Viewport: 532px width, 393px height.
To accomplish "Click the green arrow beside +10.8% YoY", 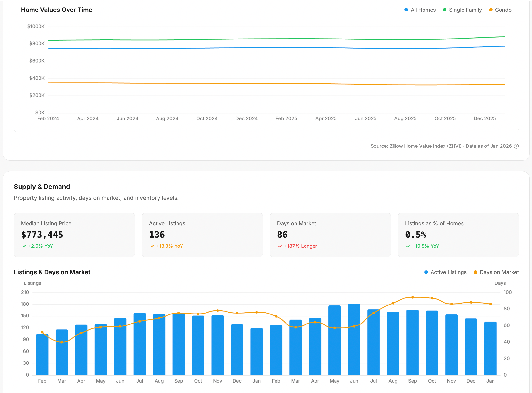I will coord(408,246).
